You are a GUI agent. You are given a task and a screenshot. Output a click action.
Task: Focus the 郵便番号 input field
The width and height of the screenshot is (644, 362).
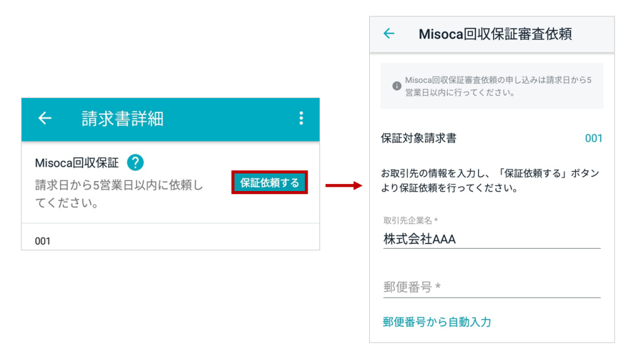coord(492,287)
